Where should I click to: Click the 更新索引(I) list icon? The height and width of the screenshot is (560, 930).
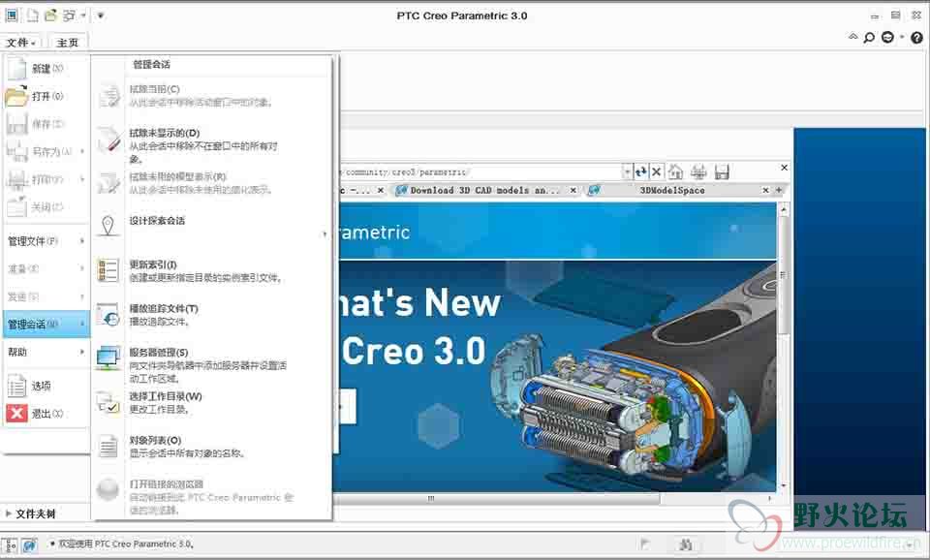(x=108, y=270)
